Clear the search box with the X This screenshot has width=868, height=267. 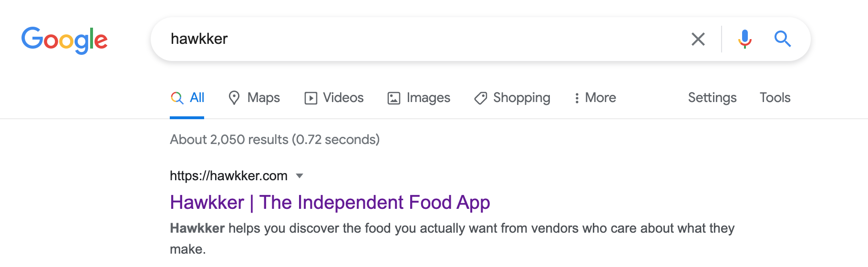click(x=698, y=39)
